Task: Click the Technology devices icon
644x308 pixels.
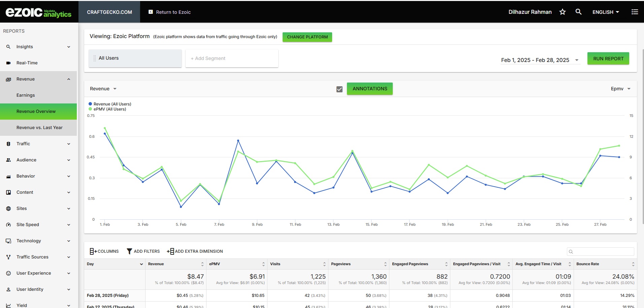Action: pos(8,241)
